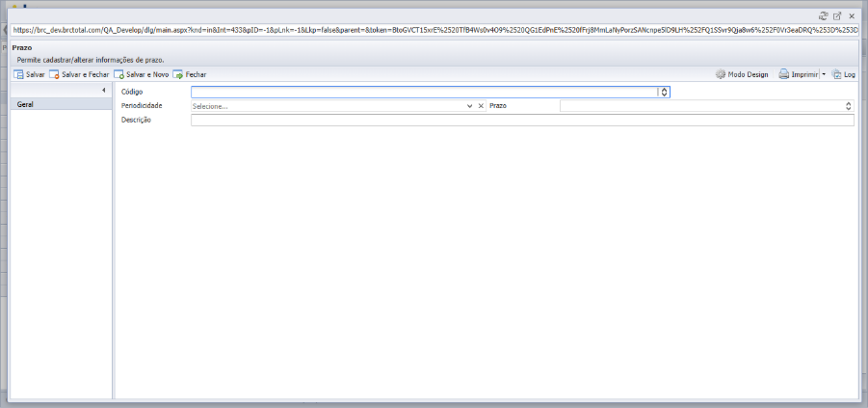868x408 pixels.
Task: Select the Geral tab
Action: tap(61, 104)
